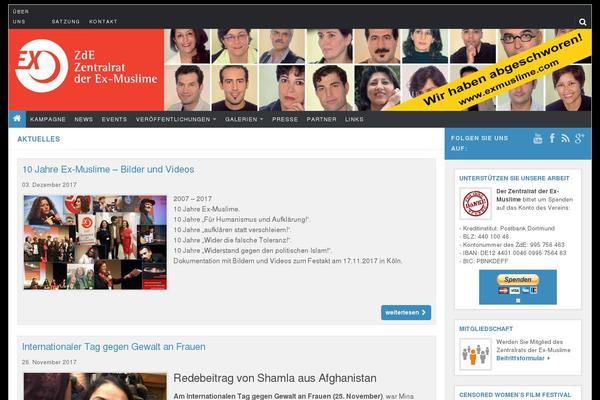Click the BIC: PBNKDEFF line

pyautogui.click(x=484, y=261)
